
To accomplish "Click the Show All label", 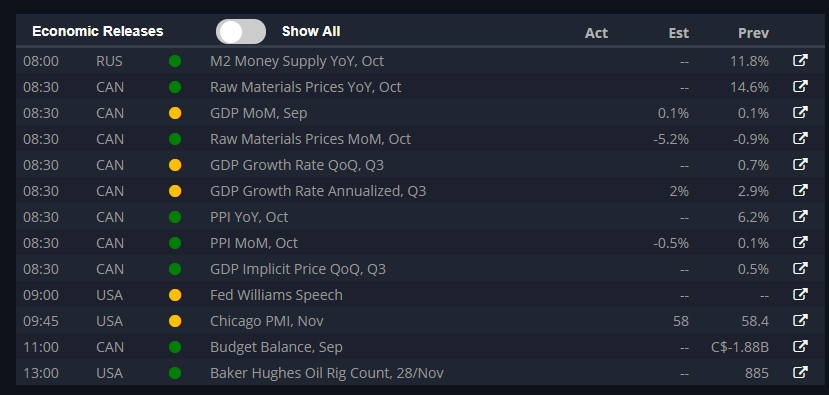I will point(311,31).
